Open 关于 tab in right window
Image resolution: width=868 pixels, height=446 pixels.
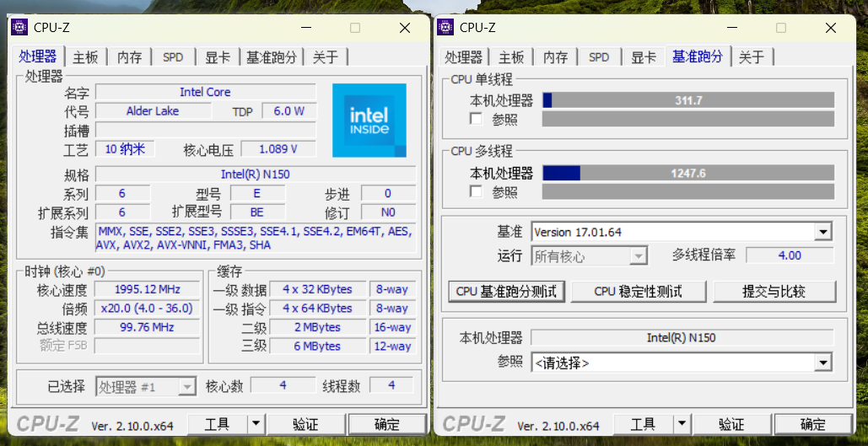click(x=752, y=57)
